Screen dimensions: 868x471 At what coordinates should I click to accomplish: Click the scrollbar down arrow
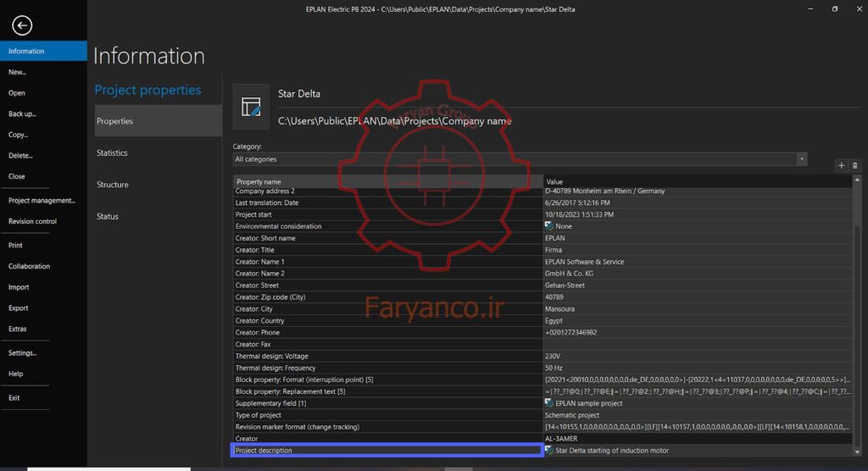[x=857, y=452]
